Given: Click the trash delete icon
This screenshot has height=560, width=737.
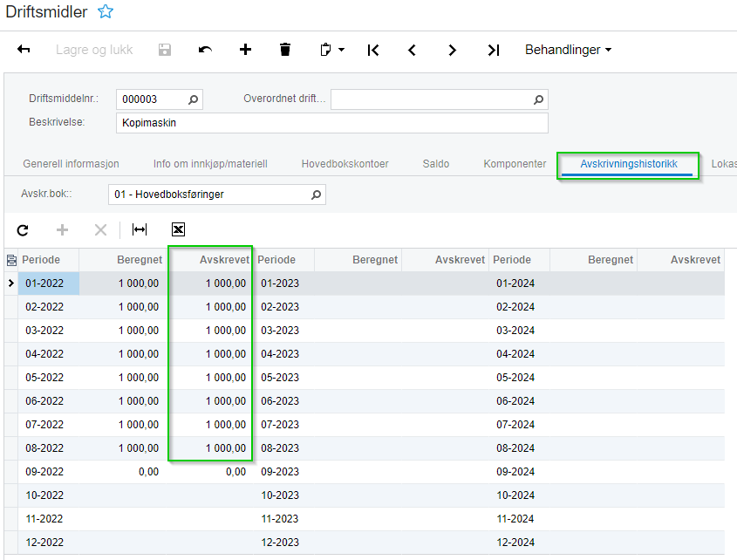Looking at the screenshot, I should (285, 50).
